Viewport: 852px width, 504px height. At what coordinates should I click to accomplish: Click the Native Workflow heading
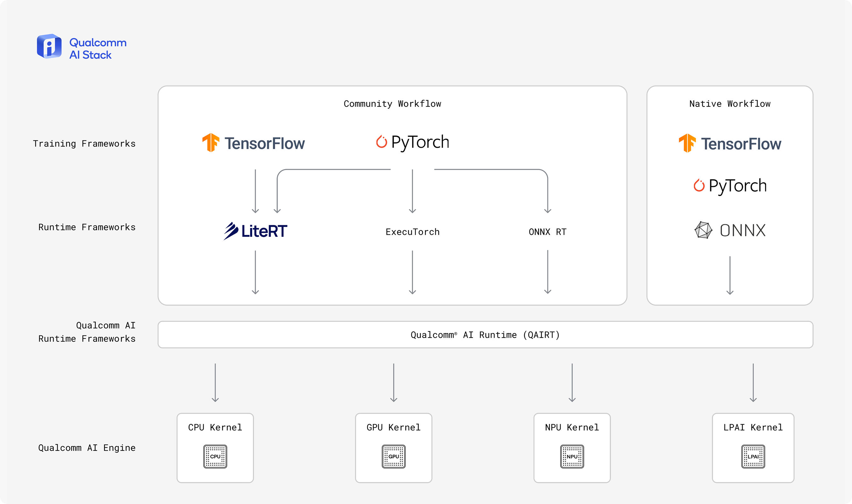pos(730,104)
